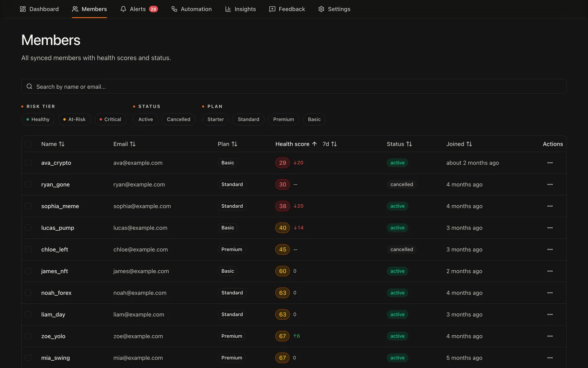Open actions menu for james_nft
Viewport: 588px width, 368px height.
point(550,271)
